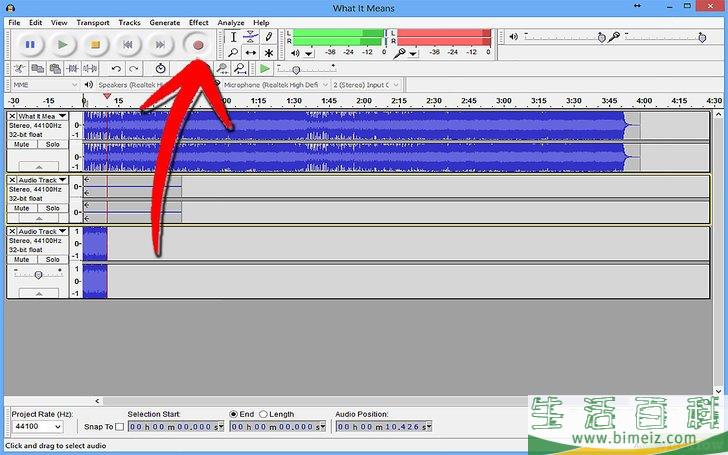Click the Fit project zoom icon

click(240, 69)
